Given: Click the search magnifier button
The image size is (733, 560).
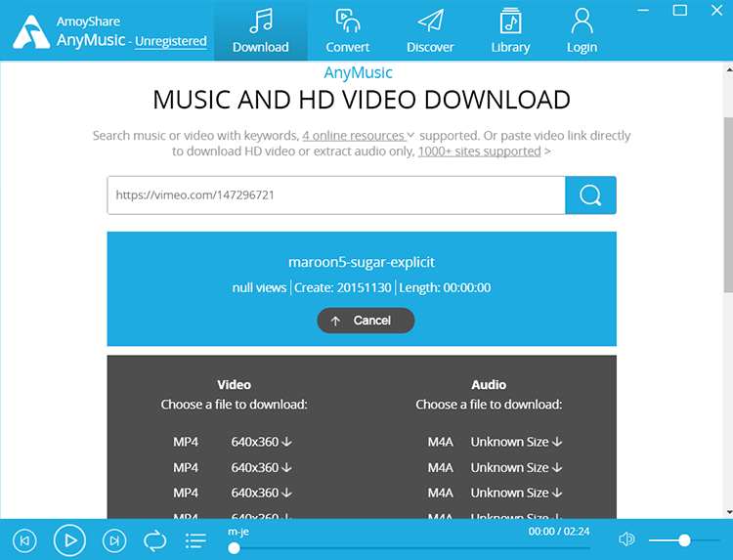Looking at the screenshot, I should (x=590, y=194).
